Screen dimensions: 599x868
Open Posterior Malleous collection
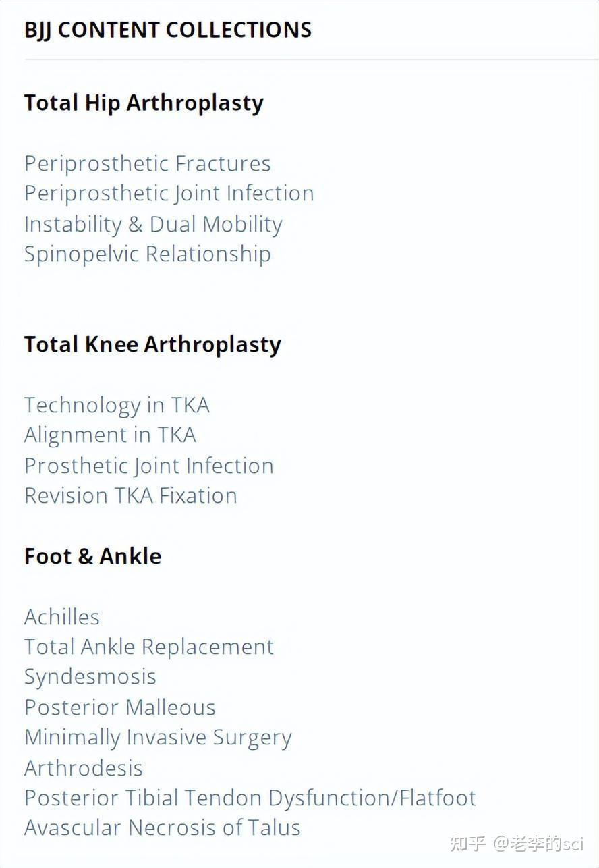(x=119, y=707)
